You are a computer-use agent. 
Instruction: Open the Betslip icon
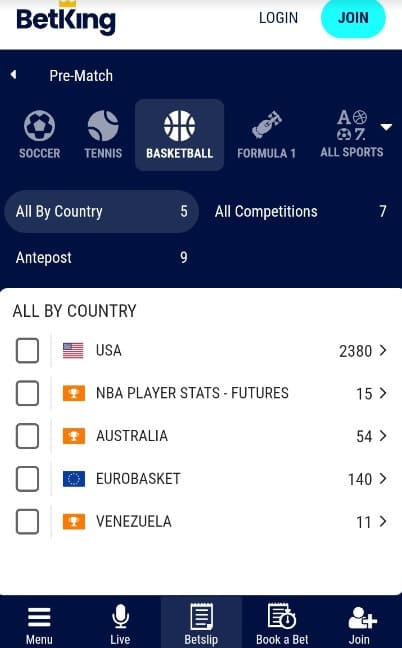click(201, 617)
